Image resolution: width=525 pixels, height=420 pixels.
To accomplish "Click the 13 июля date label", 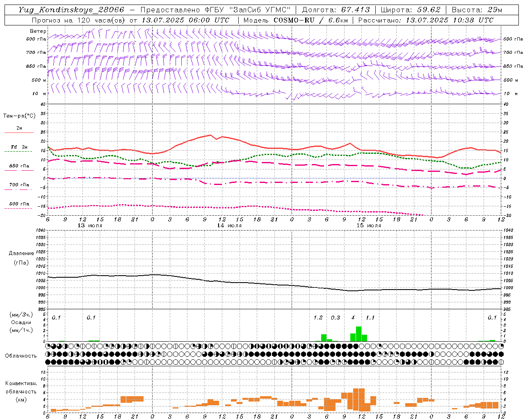I will [x=90, y=226].
